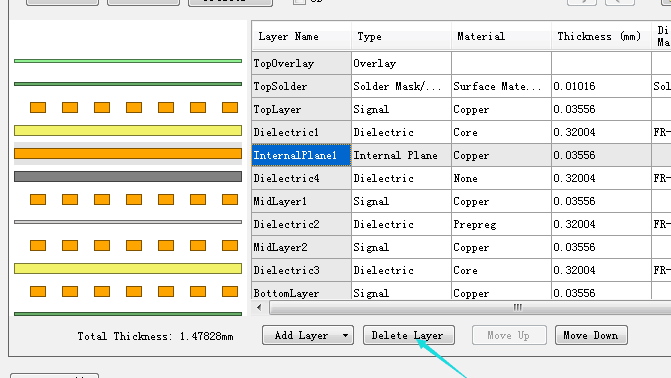
Task: Click the orange InternalPlane1 bar in stack preview
Action: [128, 154]
